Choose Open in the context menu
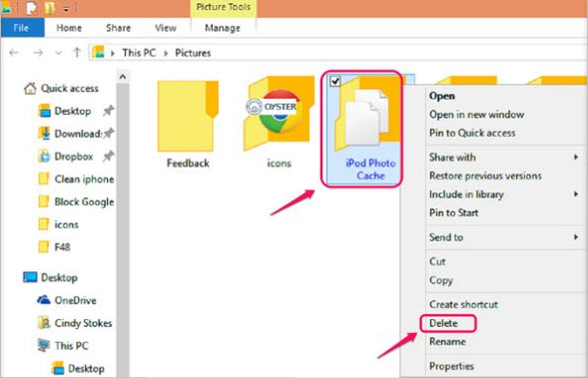This screenshot has height=378, width=588. [x=442, y=96]
